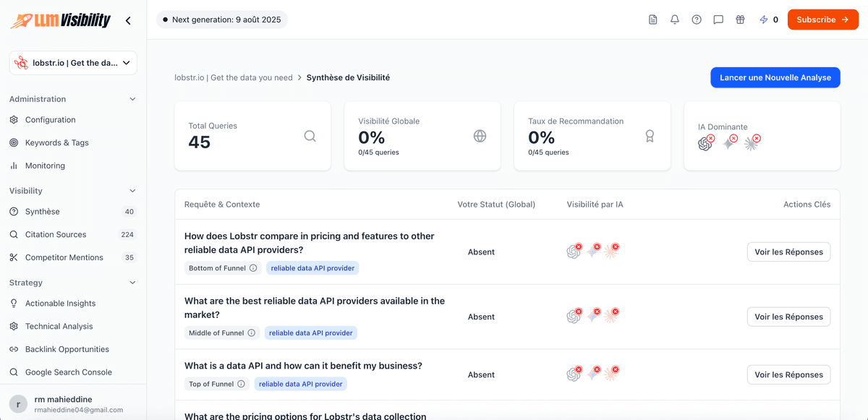Click the Citation Sources search icon
This screenshot has height=420, width=868.
(14, 234)
